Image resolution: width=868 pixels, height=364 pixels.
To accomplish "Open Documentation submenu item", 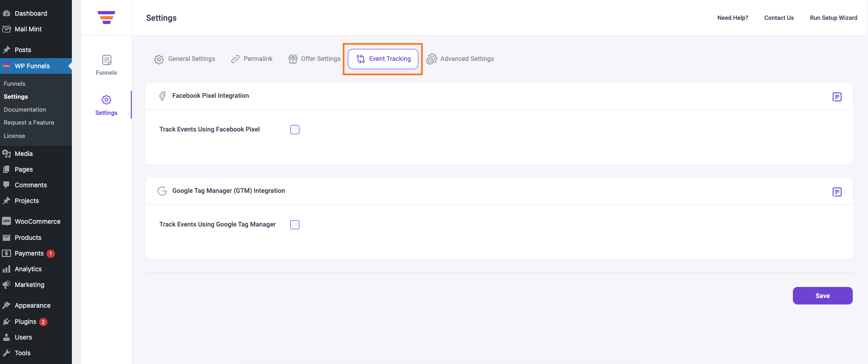I will 25,109.
